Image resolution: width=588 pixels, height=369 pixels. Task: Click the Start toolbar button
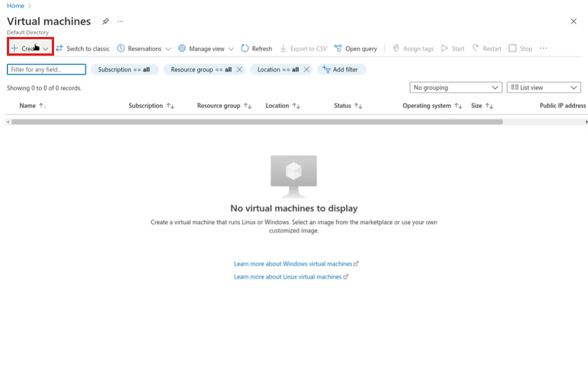[x=453, y=49]
